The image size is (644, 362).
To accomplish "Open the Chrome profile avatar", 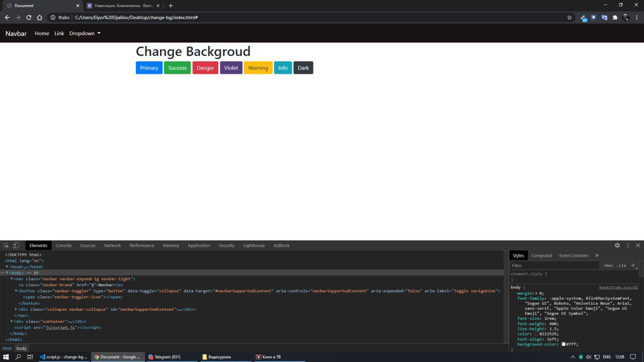I will [x=625, y=17].
